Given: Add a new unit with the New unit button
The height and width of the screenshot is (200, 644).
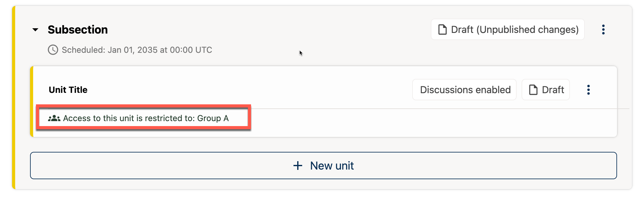Looking at the screenshot, I should pyautogui.click(x=332, y=166).
